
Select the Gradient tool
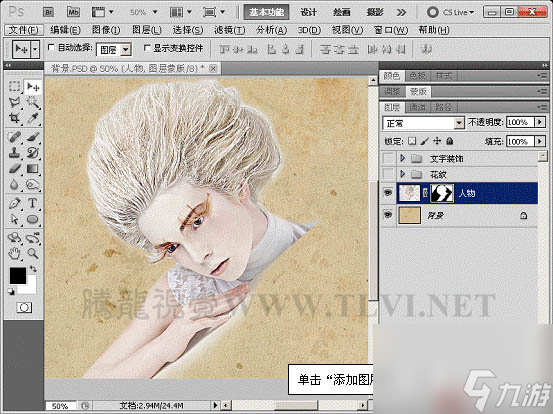(x=33, y=169)
